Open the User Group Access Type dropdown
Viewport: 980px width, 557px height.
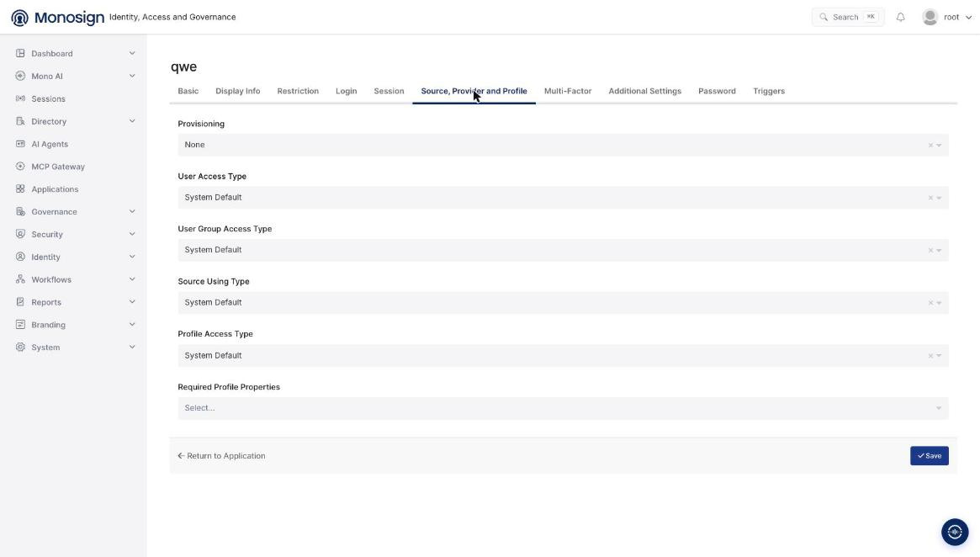pyautogui.click(x=563, y=250)
